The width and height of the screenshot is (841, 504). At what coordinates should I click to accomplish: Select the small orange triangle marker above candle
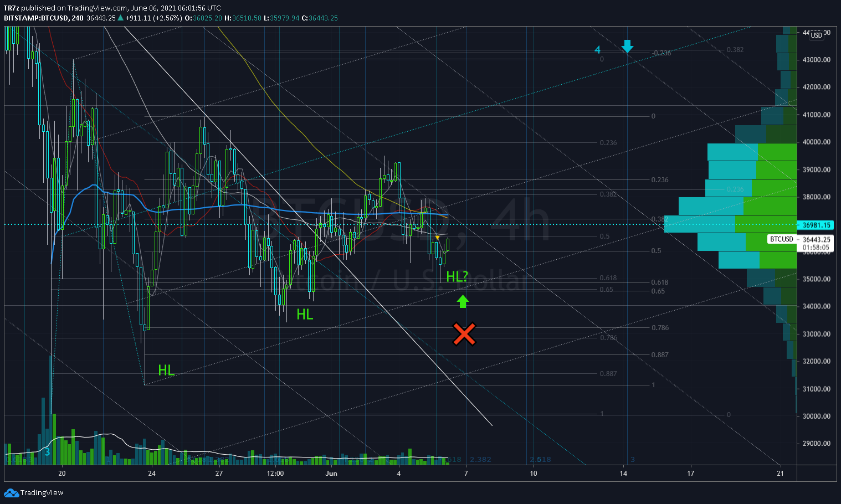pos(437,238)
